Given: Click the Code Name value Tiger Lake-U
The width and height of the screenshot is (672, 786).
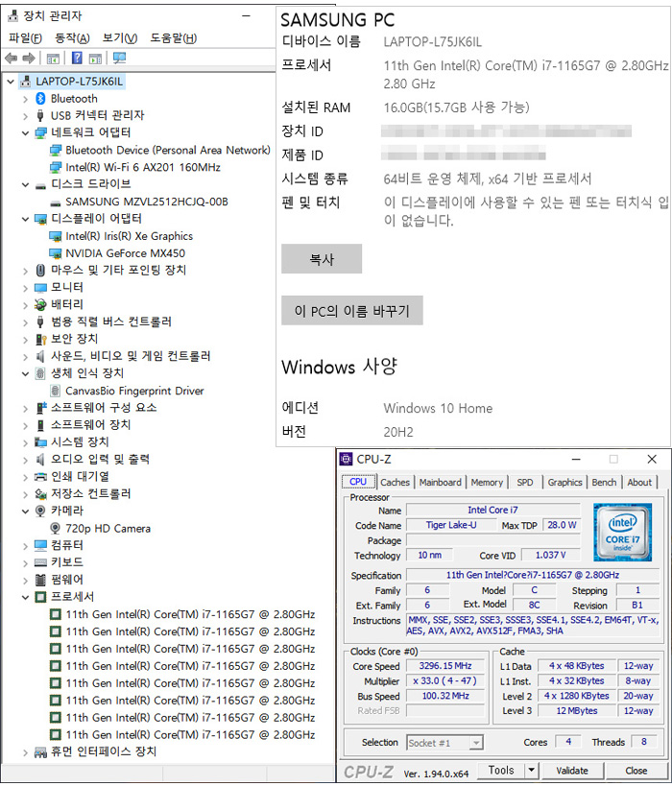Looking at the screenshot, I should click(x=451, y=525).
